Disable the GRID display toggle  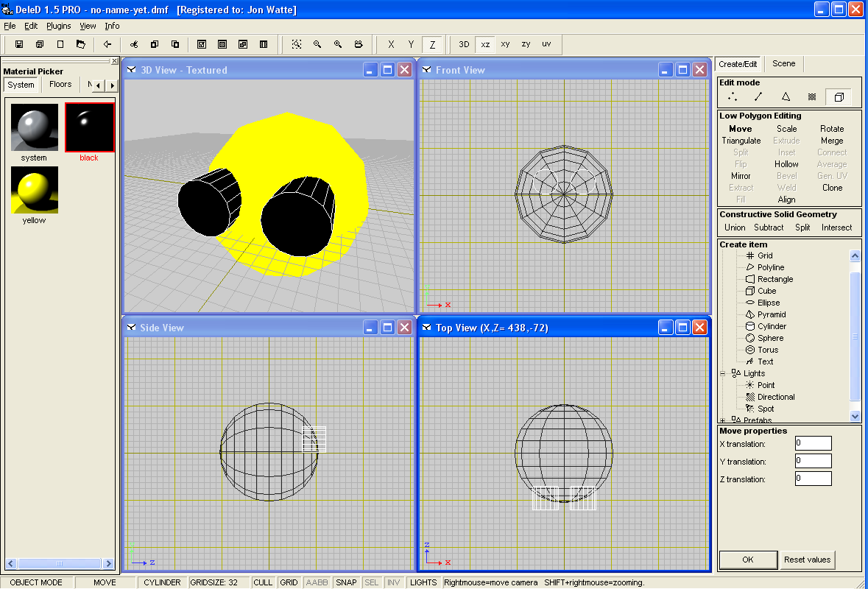[x=289, y=582]
